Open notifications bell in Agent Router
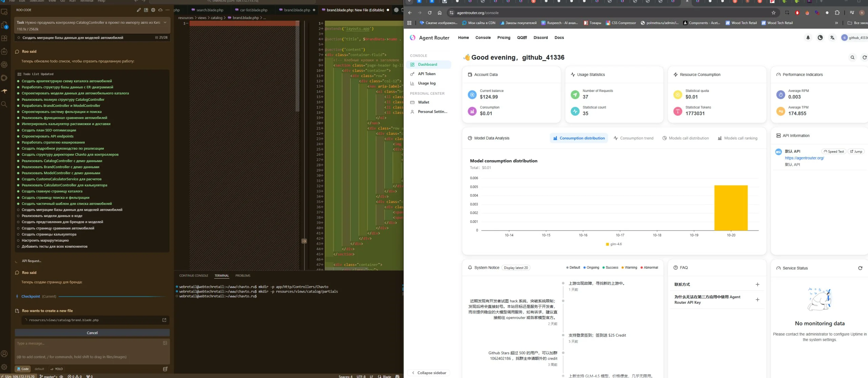This screenshot has width=868, height=378. tap(808, 38)
